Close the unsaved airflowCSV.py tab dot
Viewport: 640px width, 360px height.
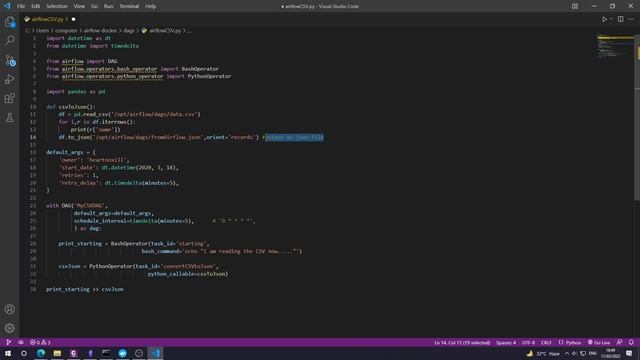coord(73,19)
